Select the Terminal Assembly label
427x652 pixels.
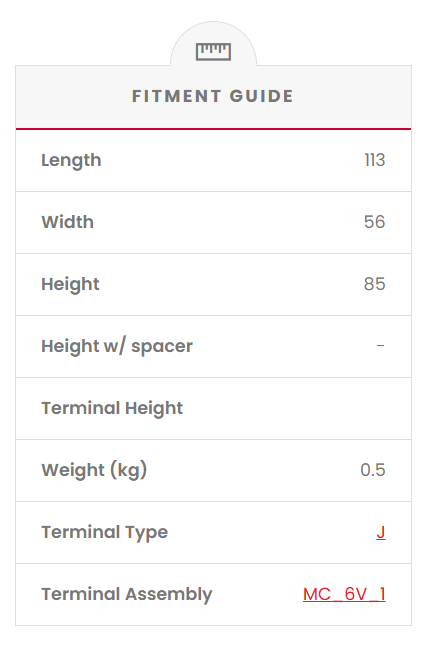coord(126,594)
